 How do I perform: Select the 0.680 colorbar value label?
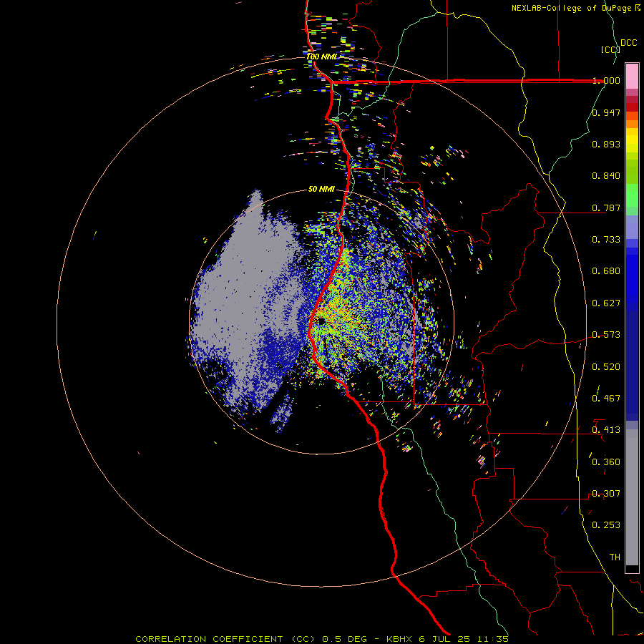click(x=606, y=271)
